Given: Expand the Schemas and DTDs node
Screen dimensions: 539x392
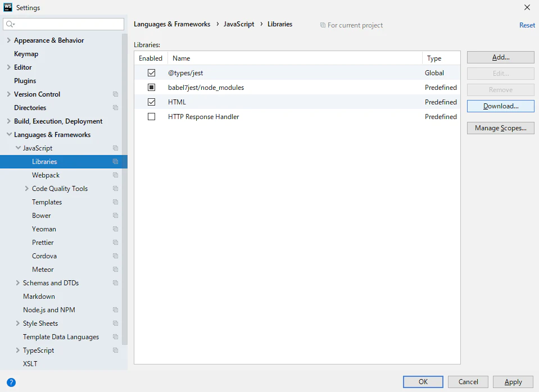Looking at the screenshot, I should click(x=18, y=282).
